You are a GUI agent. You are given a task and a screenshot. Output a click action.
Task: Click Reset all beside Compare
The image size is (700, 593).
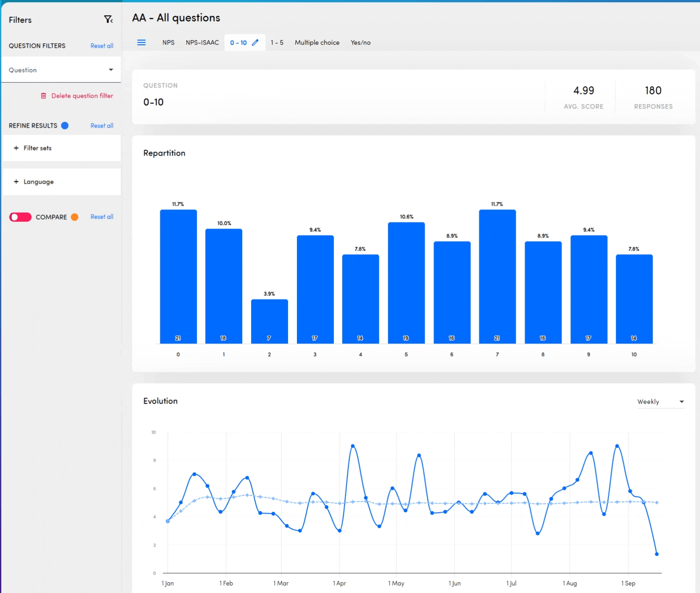coord(102,217)
